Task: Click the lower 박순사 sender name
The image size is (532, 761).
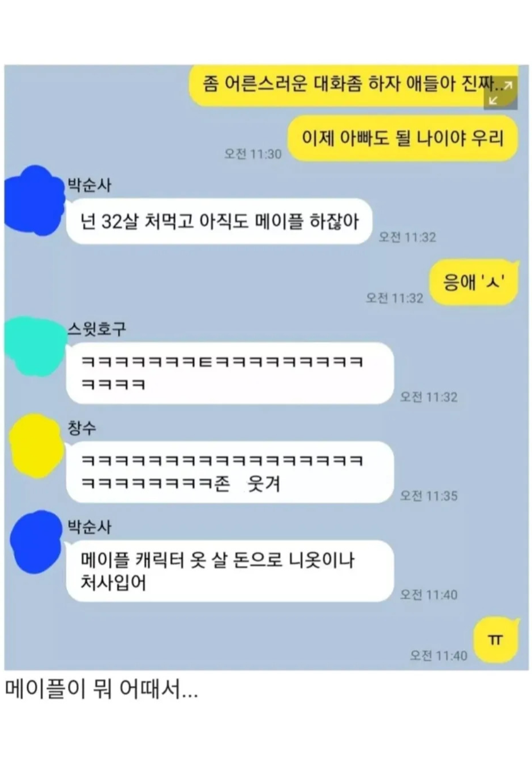Action: [90, 527]
